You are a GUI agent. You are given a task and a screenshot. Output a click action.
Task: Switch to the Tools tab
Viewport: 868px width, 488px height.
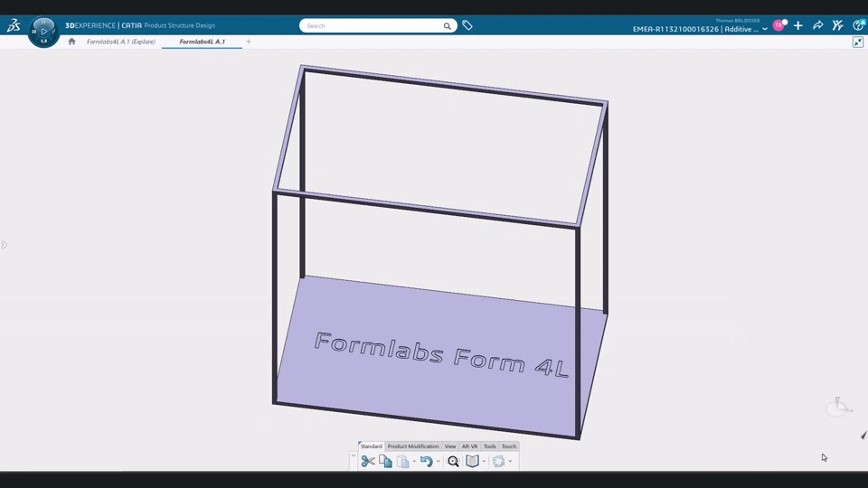tap(489, 446)
